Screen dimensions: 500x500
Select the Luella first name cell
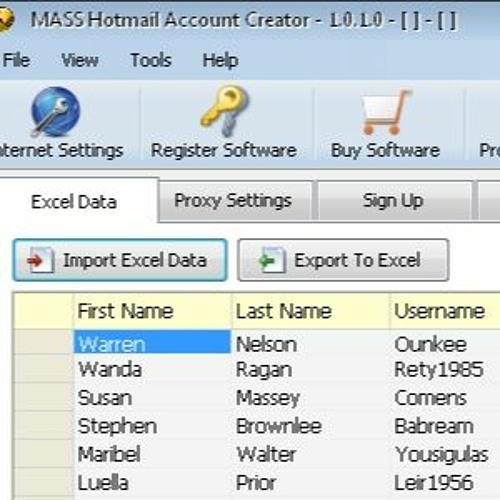coord(152,482)
